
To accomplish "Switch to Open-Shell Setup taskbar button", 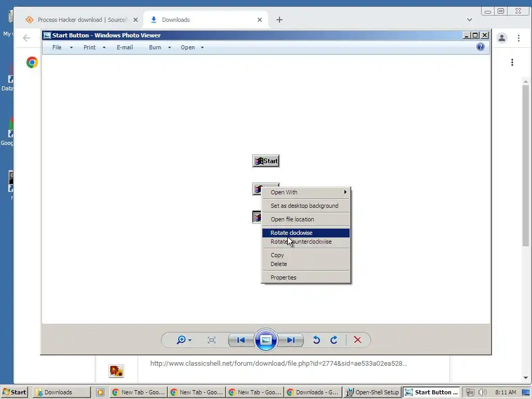I will point(372,392).
